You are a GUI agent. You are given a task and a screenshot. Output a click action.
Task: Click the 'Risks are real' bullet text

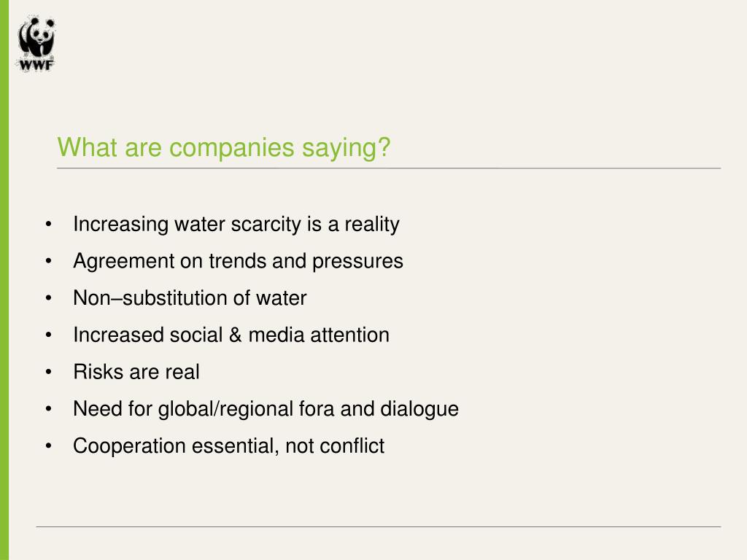coord(136,373)
